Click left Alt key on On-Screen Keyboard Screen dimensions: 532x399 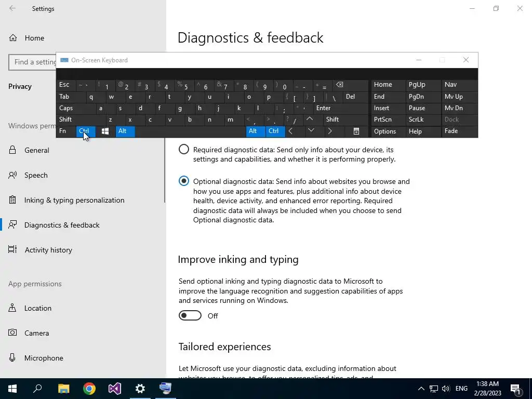click(x=125, y=131)
